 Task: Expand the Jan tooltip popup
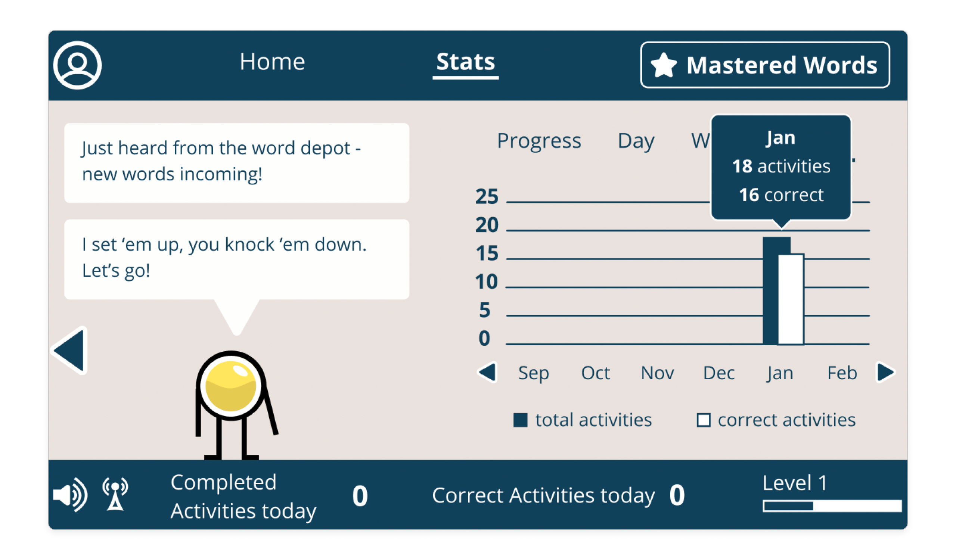click(780, 167)
